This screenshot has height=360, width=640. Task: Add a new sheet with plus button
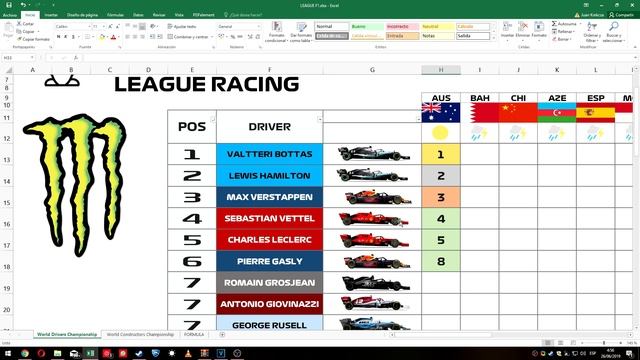pos(222,334)
